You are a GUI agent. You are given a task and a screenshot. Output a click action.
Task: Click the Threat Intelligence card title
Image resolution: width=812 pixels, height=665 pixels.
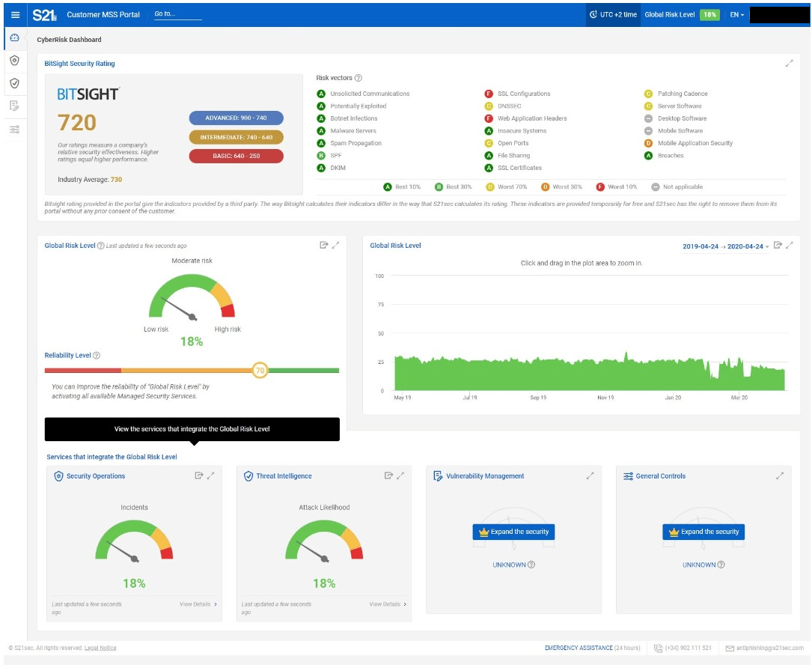point(284,476)
